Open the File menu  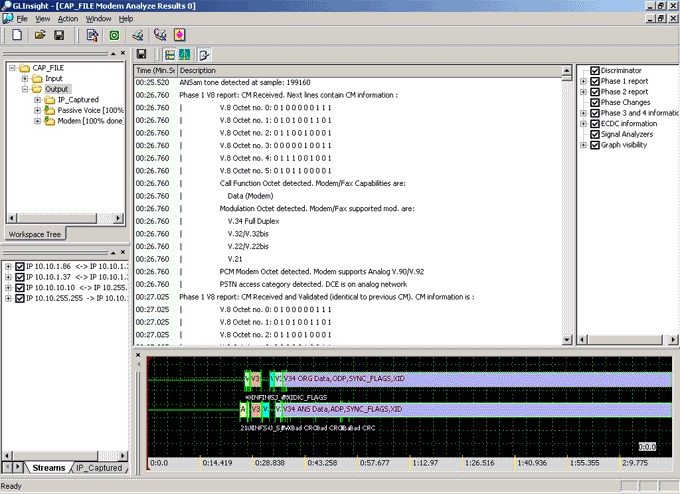pyautogui.click(x=22, y=19)
